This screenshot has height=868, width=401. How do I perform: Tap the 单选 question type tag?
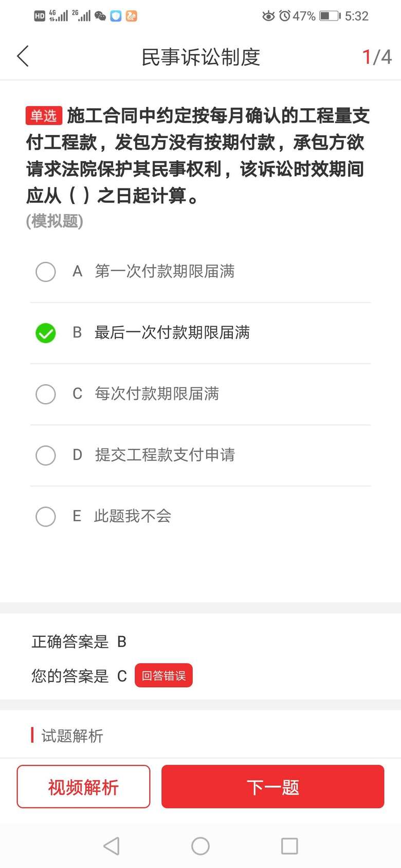(x=44, y=116)
